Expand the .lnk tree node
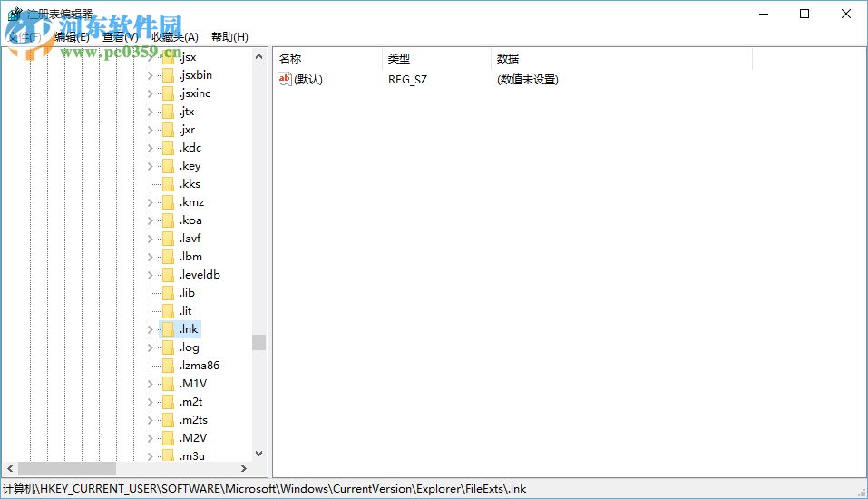The height and width of the screenshot is (499, 868). point(150,329)
